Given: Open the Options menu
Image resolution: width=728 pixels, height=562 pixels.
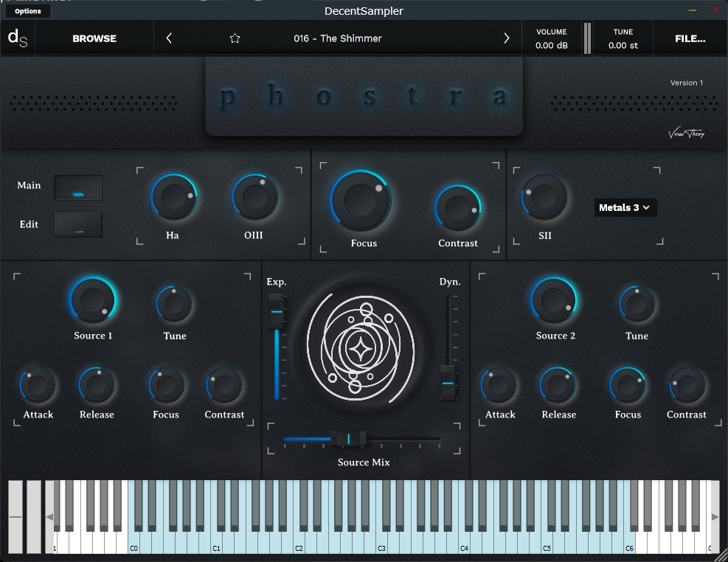Looking at the screenshot, I should (28, 11).
